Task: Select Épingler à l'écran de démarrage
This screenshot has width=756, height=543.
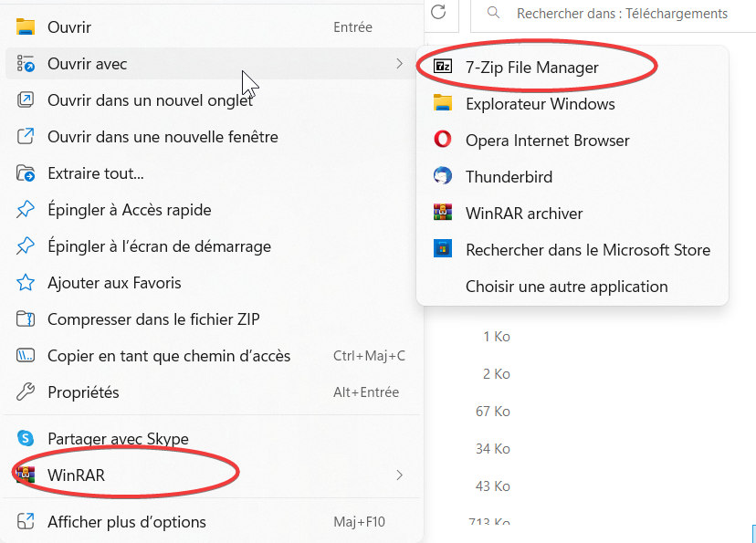Action: (212, 246)
